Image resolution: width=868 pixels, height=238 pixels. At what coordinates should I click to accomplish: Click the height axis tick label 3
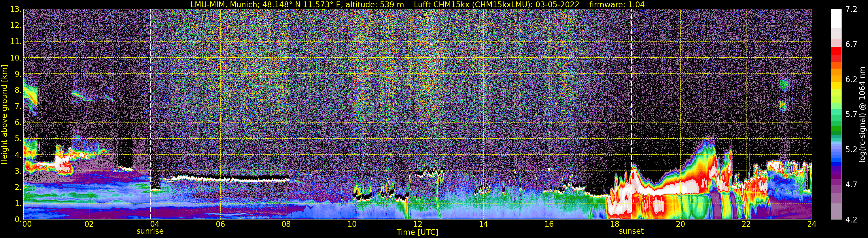click(x=18, y=171)
